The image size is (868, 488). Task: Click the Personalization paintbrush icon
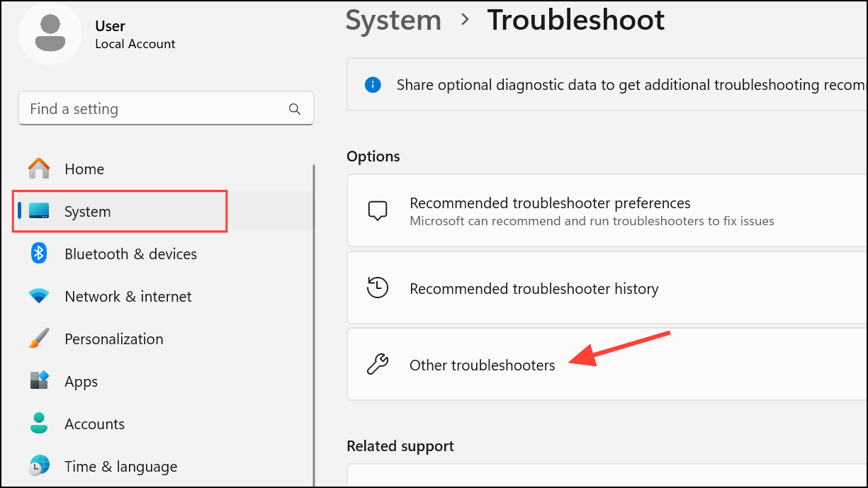[39, 339]
